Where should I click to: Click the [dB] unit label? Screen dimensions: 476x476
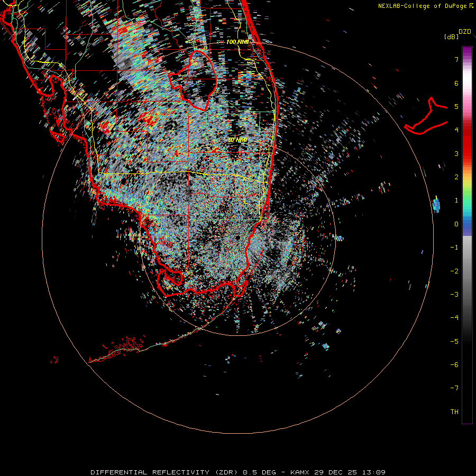(x=451, y=36)
